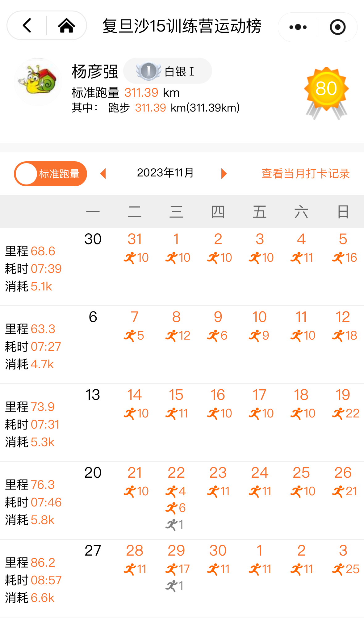Go to next month with right arrow

tap(224, 174)
